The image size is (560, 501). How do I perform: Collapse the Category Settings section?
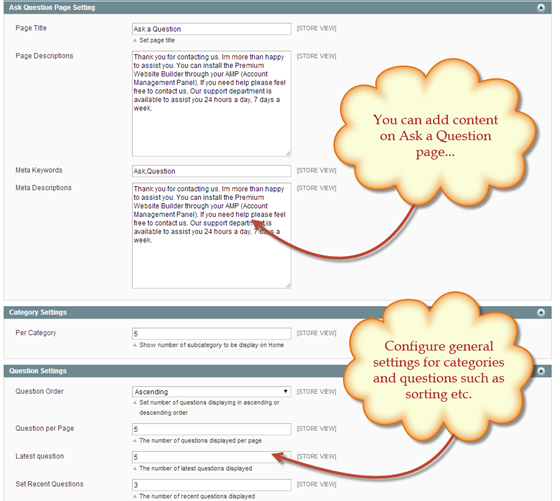point(541,312)
